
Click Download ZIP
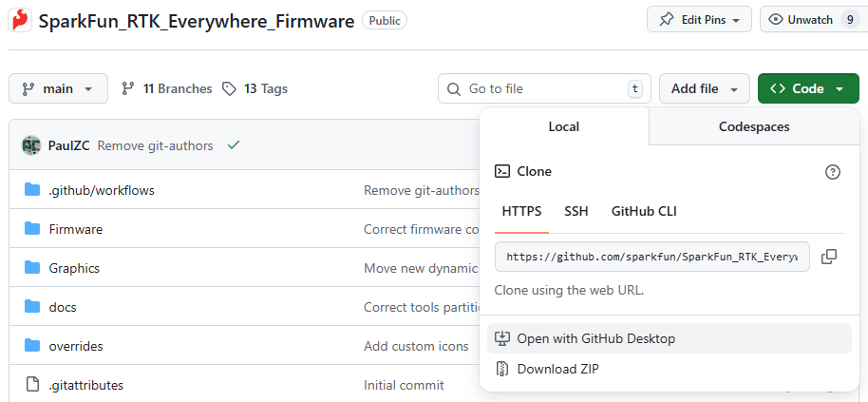click(x=670, y=369)
